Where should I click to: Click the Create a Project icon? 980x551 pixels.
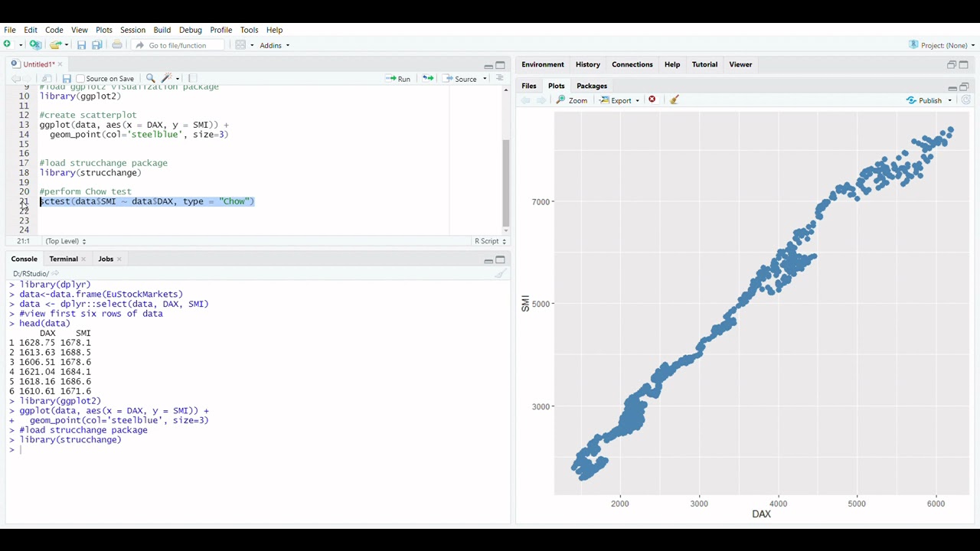35,45
